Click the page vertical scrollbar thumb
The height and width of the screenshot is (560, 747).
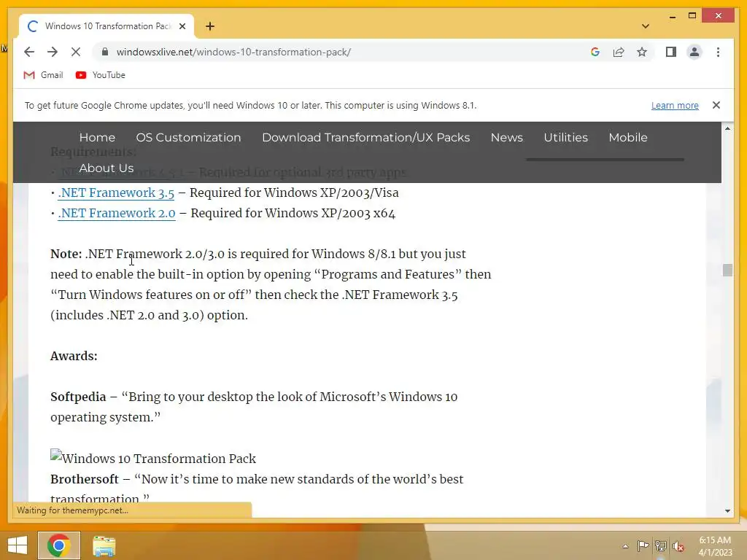pos(727,270)
